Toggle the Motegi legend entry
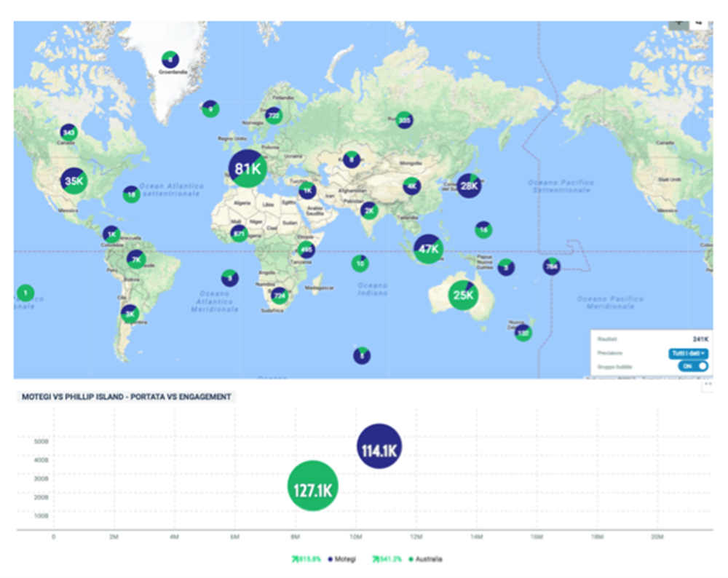Viewport: 728px width, 578px height. pyautogui.click(x=341, y=559)
